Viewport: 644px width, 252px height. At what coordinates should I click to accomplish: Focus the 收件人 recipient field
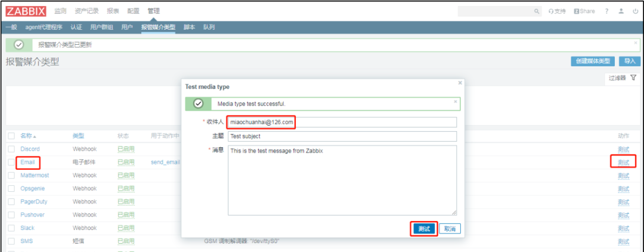point(342,122)
